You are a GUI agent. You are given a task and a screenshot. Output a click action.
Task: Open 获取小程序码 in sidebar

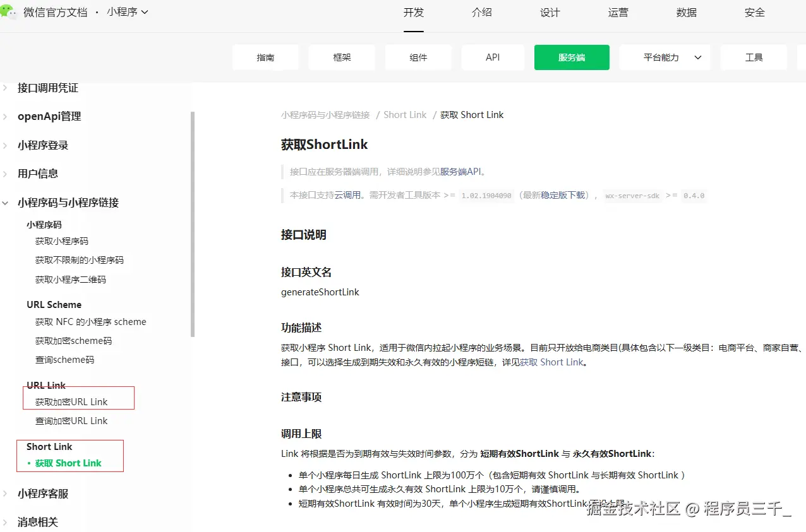[x=62, y=241]
